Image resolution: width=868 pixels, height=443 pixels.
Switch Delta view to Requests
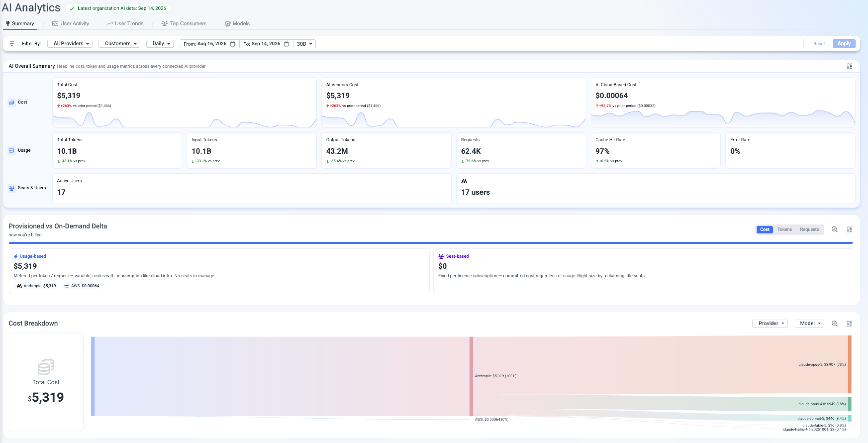809,229
